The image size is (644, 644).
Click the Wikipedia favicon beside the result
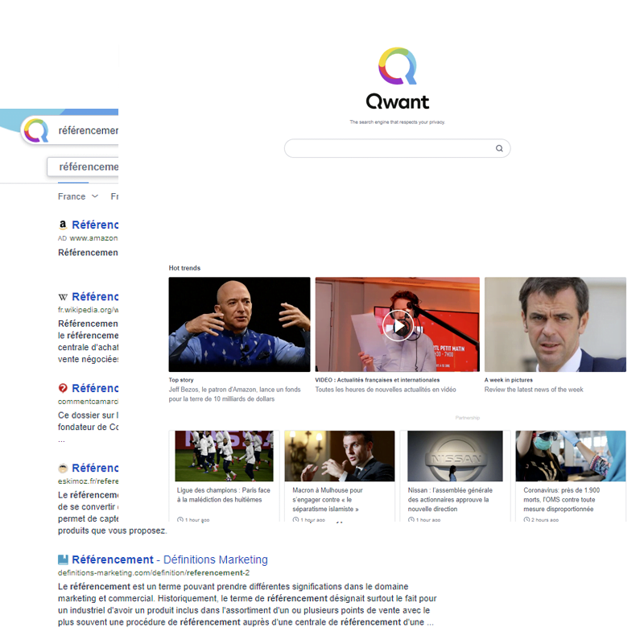click(63, 296)
